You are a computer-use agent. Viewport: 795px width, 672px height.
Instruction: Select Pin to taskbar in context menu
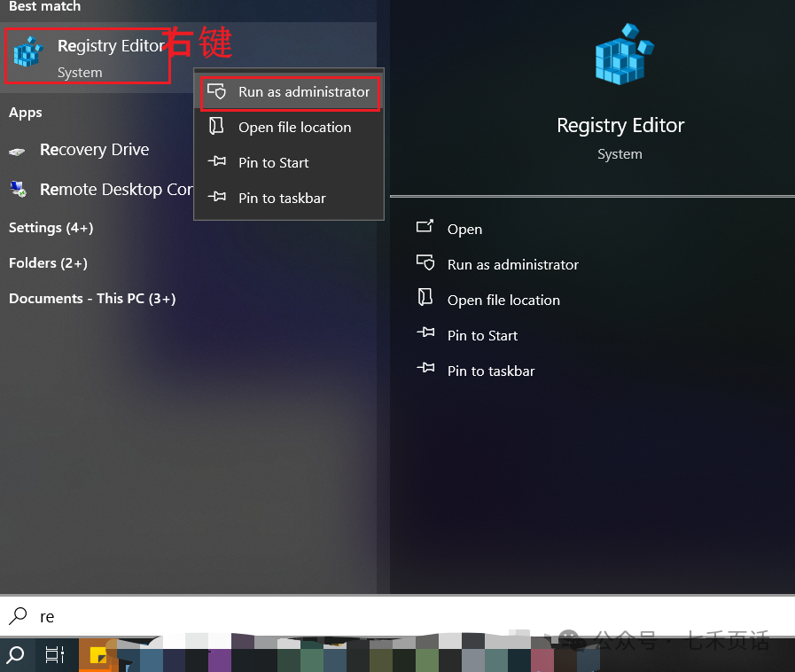click(x=289, y=199)
